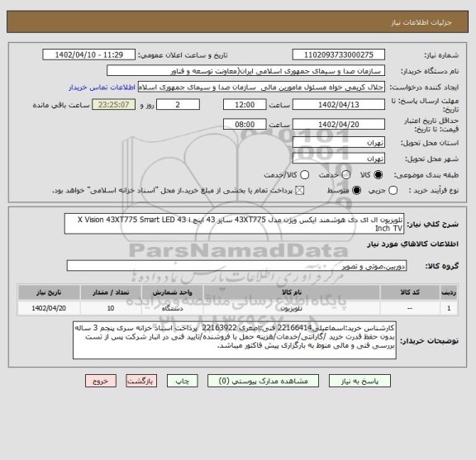Screen dimensions: 476x460
Task: Click the شرح کلی نیاز description box
Action: click(235, 224)
